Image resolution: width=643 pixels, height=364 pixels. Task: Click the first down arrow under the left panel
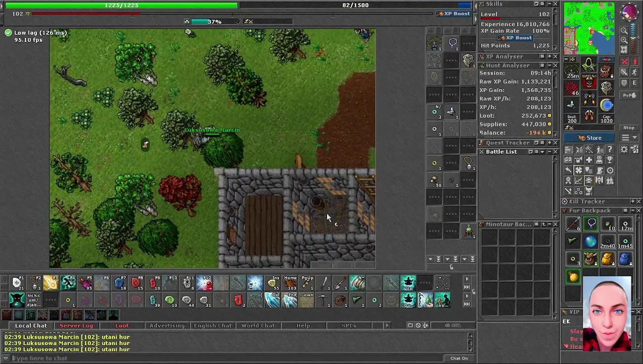[430, 259]
